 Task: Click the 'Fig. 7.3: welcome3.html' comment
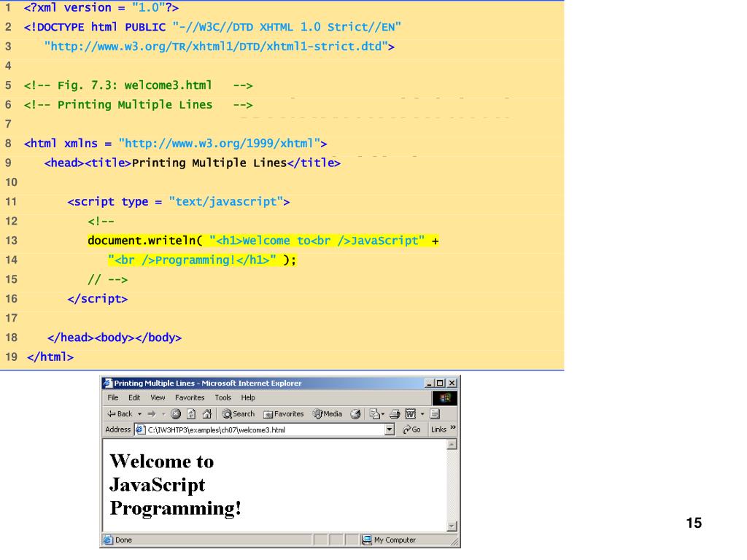135,85
